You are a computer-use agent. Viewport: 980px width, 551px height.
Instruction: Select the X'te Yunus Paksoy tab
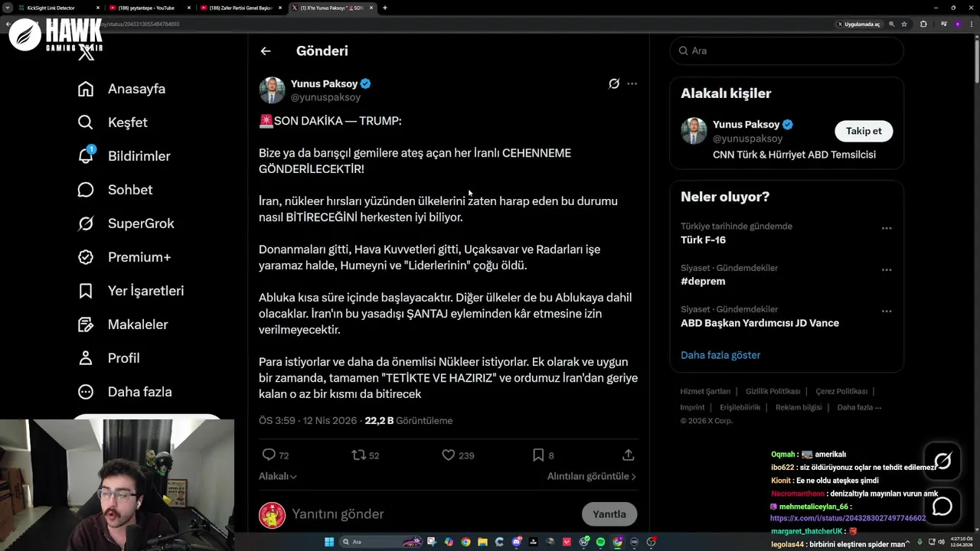(x=331, y=8)
